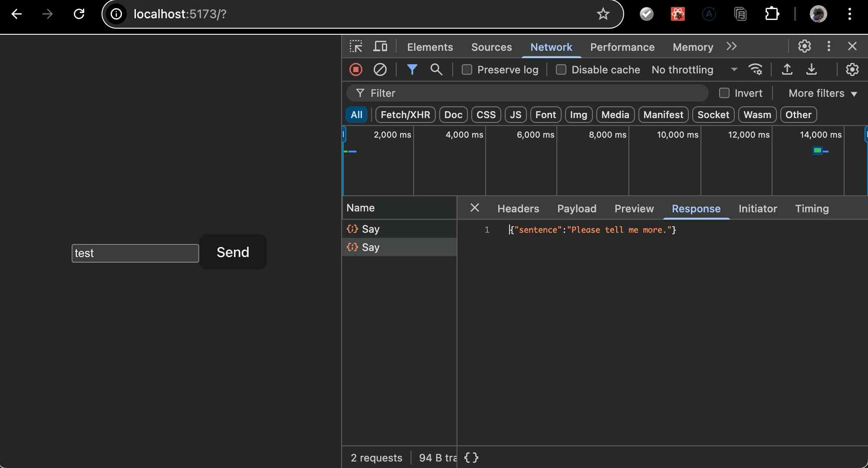Tick the Invert filter checkbox
Image resolution: width=868 pixels, height=468 pixels.
(724, 93)
